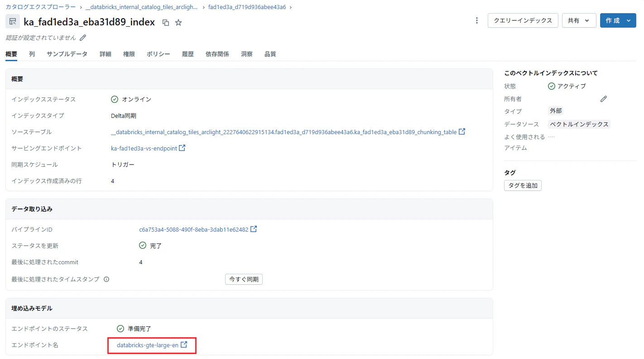The height and width of the screenshot is (359, 644).
Task: Open the 依存関係 tab
Action: [217, 54]
